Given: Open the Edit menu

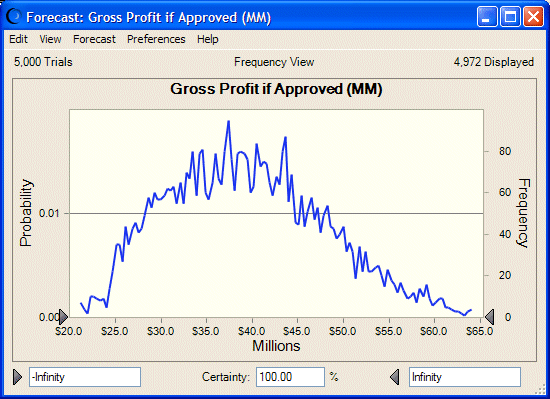Looking at the screenshot, I should pyautogui.click(x=18, y=39).
